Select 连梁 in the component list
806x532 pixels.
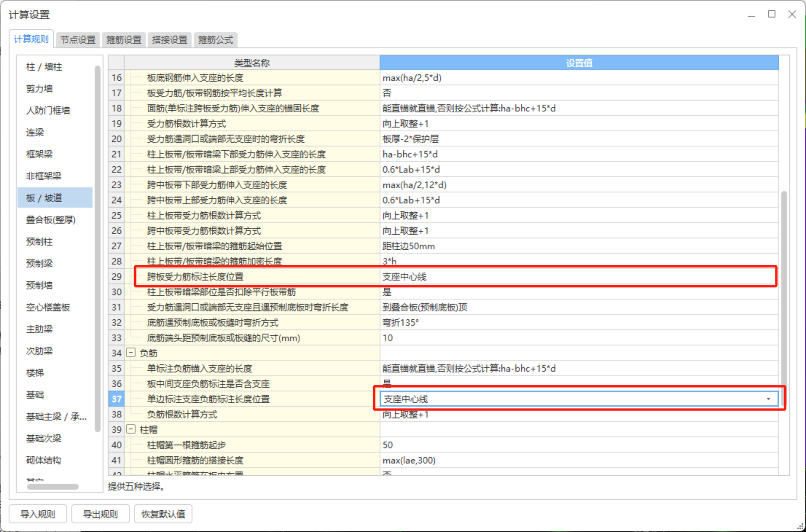point(55,132)
